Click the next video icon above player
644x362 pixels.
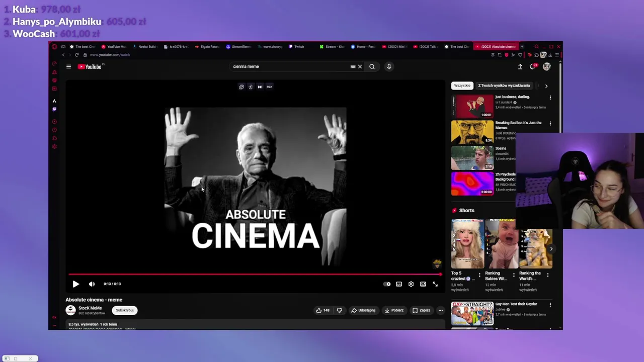tap(260, 87)
